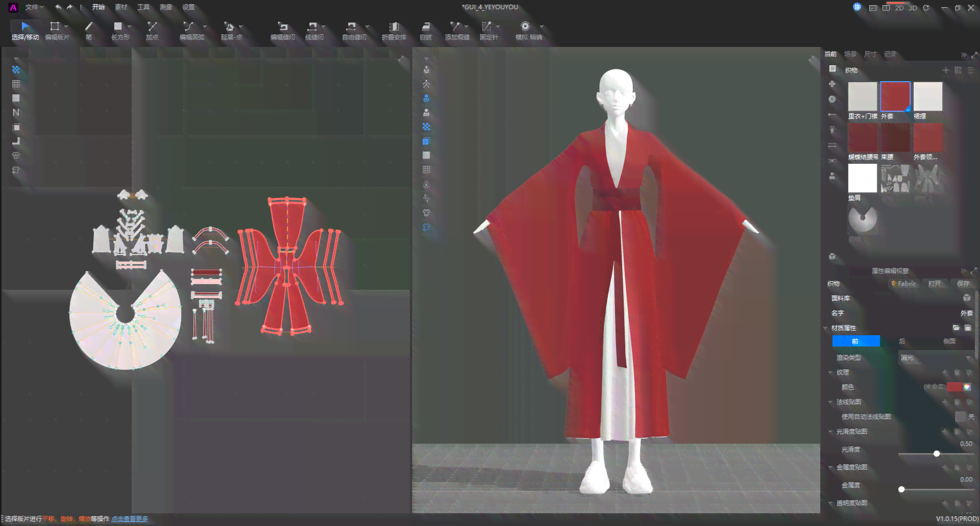The height and width of the screenshot is (526, 980).
Task: Switch to 2D-only view mode
Action: [x=899, y=8]
